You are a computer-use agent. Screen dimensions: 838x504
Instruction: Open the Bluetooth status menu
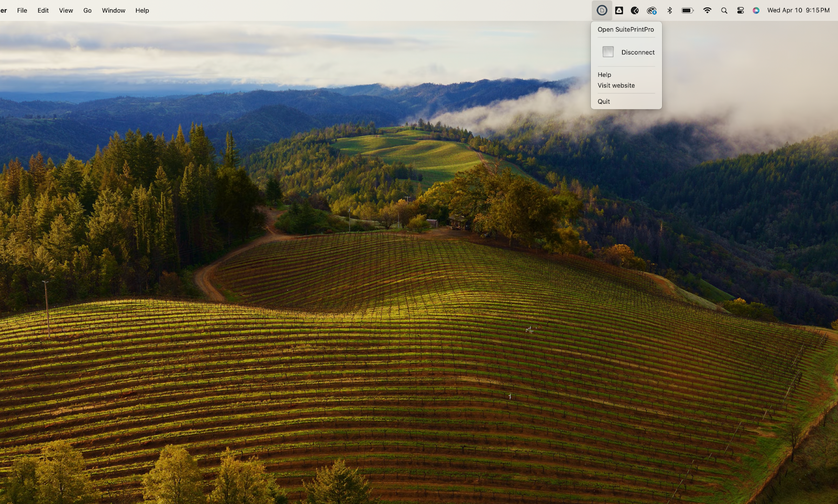click(669, 10)
